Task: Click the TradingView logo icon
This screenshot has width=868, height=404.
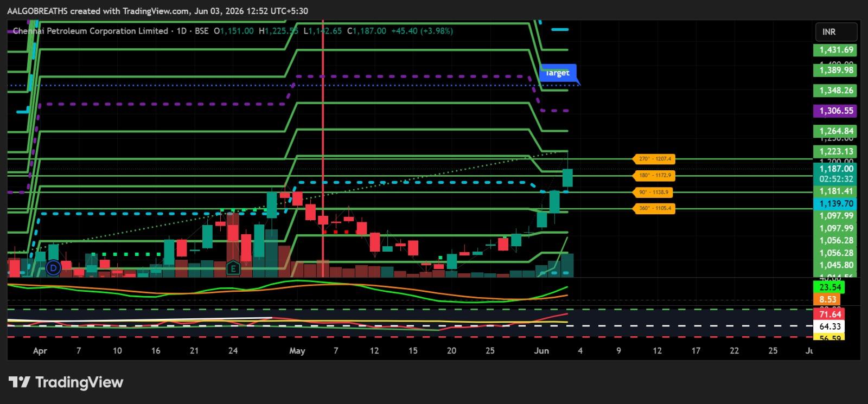Action: click(19, 382)
